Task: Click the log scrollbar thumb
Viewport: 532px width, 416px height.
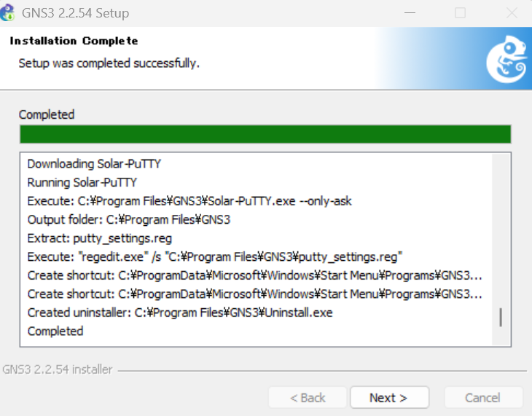Action: pyautogui.click(x=500, y=318)
